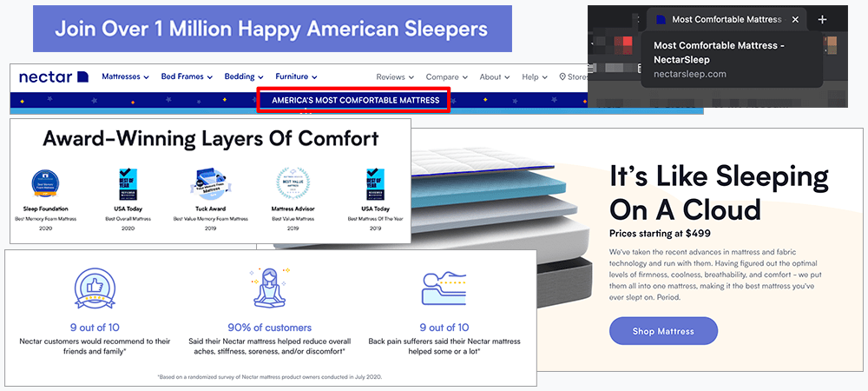Viewport: 868px width, 391px height.
Task: Open a new browser tab with plus icon
Action: pos(822,19)
